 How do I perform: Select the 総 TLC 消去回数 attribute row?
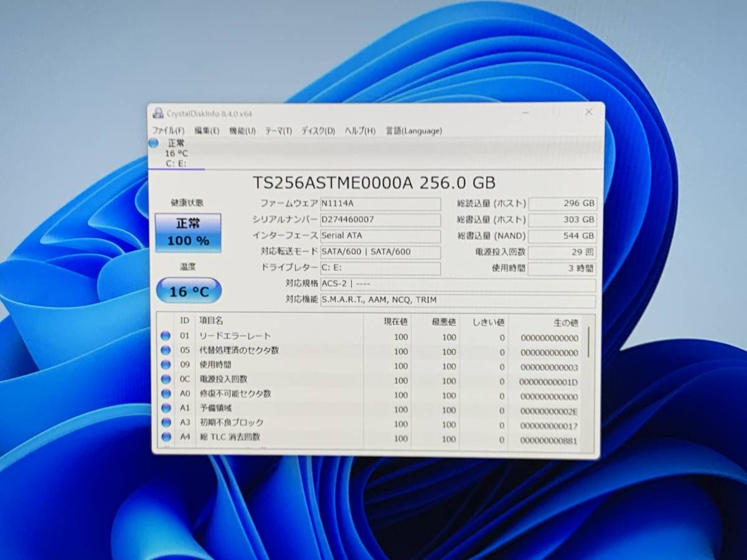tap(370, 438)
